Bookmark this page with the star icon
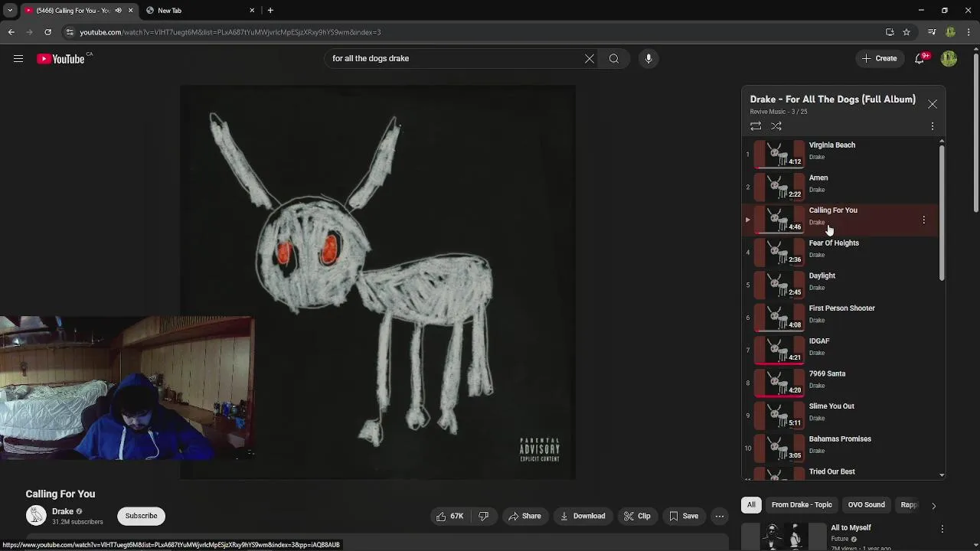 point(906,32)
